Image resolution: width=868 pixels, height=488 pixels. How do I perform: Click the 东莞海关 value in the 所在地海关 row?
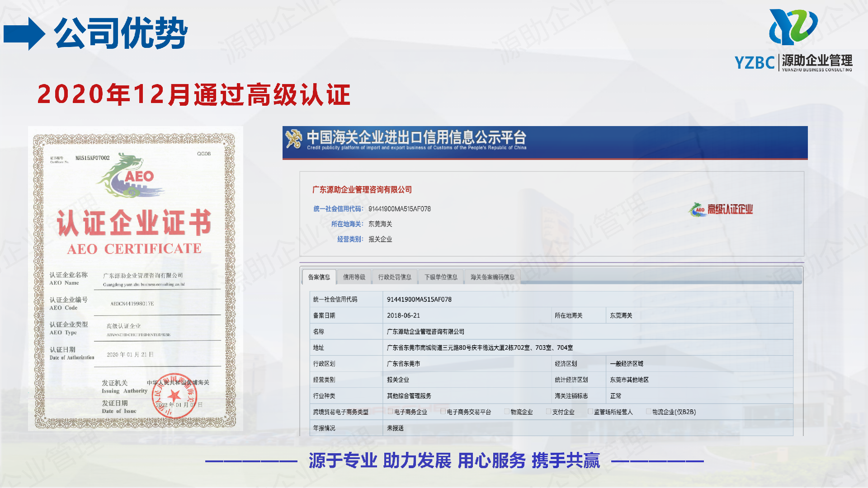pos(621,315)
